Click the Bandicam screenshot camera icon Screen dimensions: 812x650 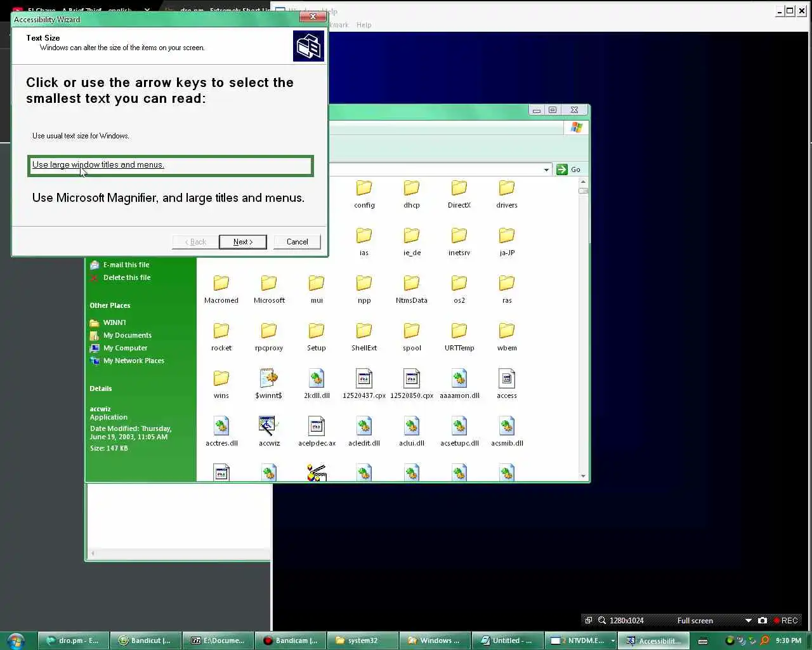tap(763, 620)
